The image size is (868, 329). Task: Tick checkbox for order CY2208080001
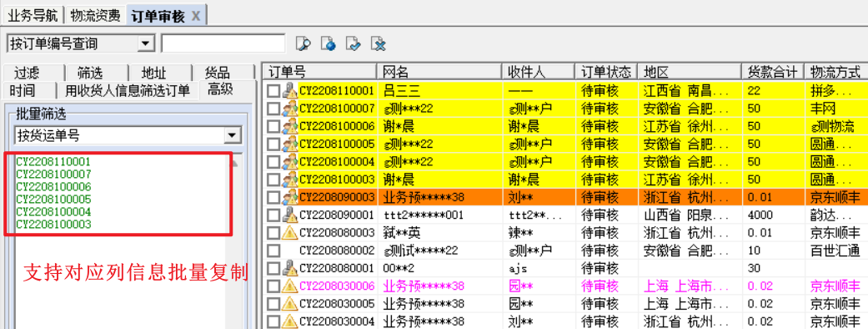pos(273,269)
